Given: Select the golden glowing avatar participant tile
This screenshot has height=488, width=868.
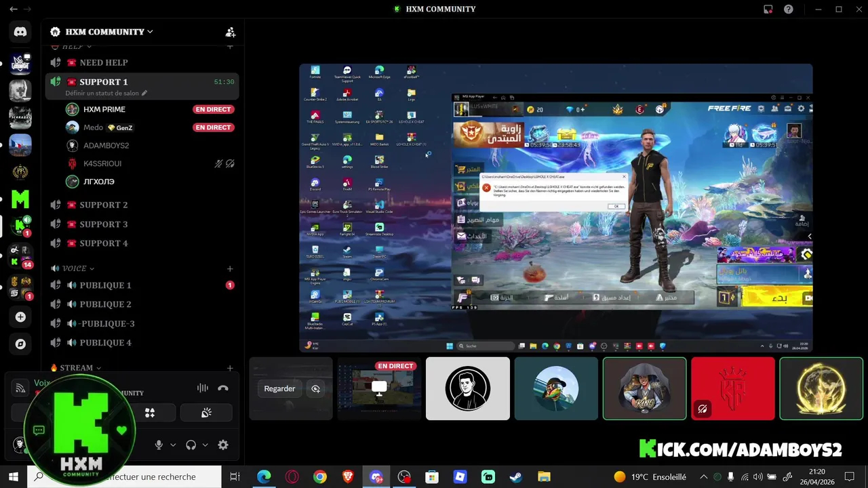Looking at the screenshot, I should point(821,389).
